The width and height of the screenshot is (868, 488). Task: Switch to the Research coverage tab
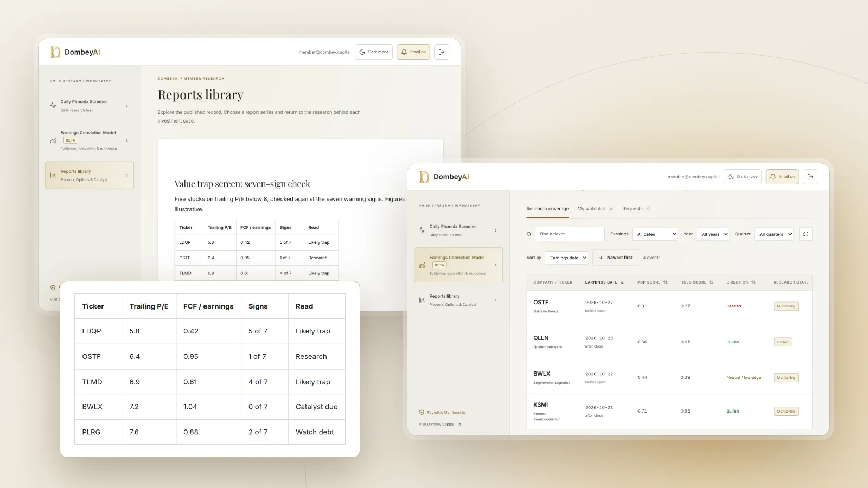547,209
